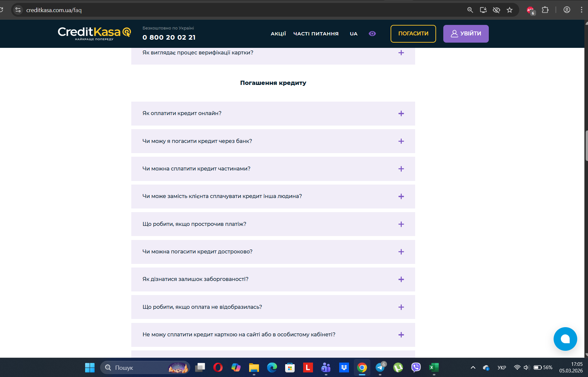Expand 'Як оплатити кредит онлайн?' question
This screenshot has height=377, width=588.
click(273, 113)
